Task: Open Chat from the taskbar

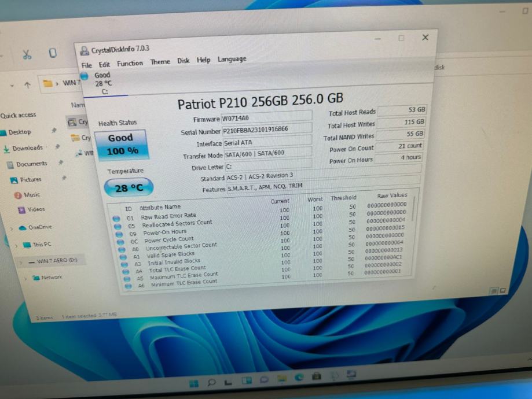Action: click(x=265, y=380)
